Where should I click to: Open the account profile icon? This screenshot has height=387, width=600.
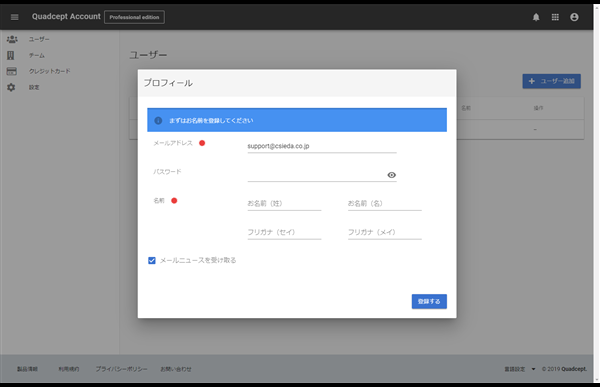574,17
